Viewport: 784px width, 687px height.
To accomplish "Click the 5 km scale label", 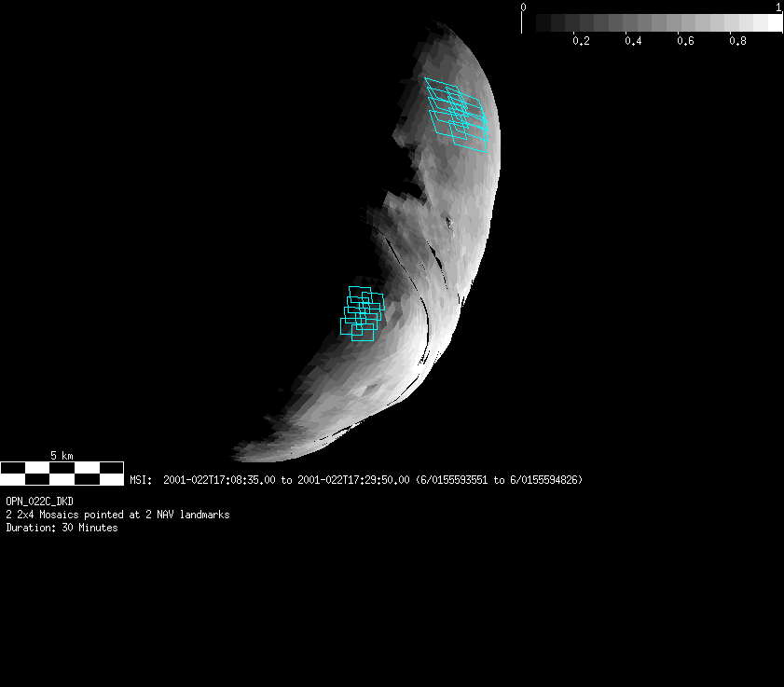I will coord(62,456).
